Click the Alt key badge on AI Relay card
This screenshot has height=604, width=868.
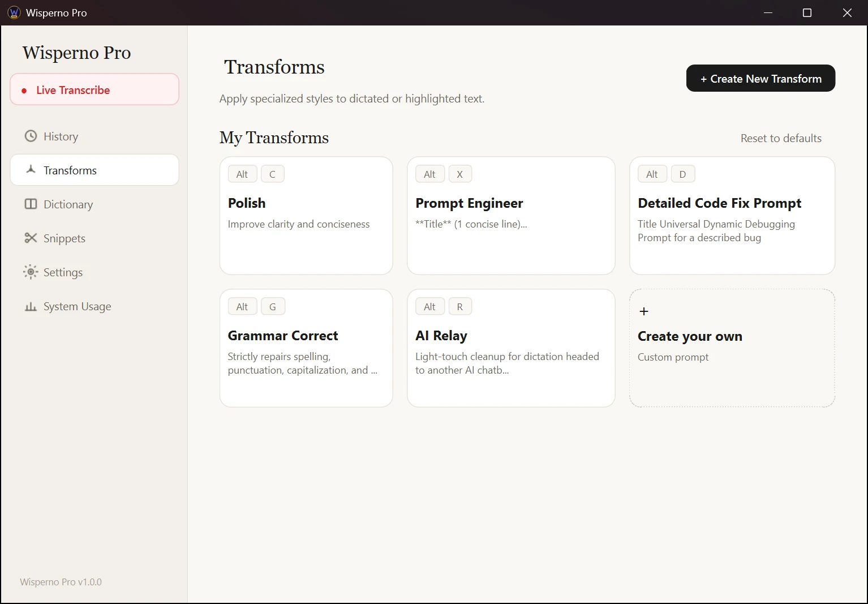click(430, 306)
